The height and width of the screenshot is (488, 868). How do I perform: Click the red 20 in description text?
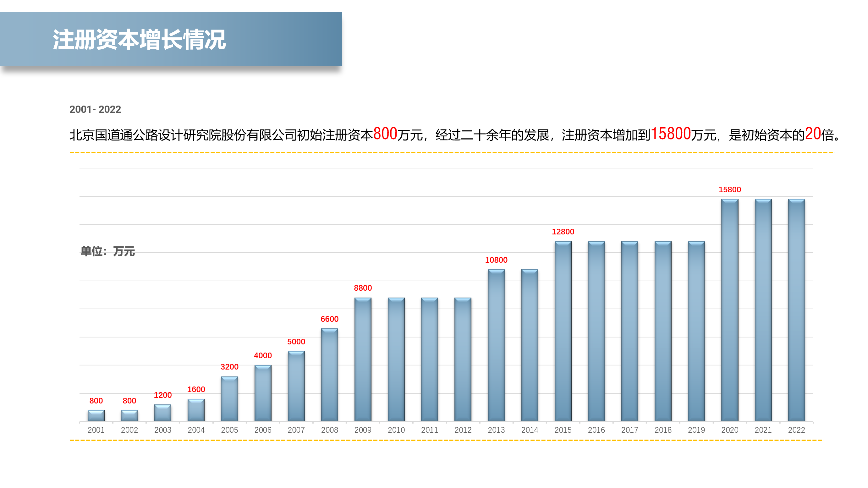pos(812,134)
